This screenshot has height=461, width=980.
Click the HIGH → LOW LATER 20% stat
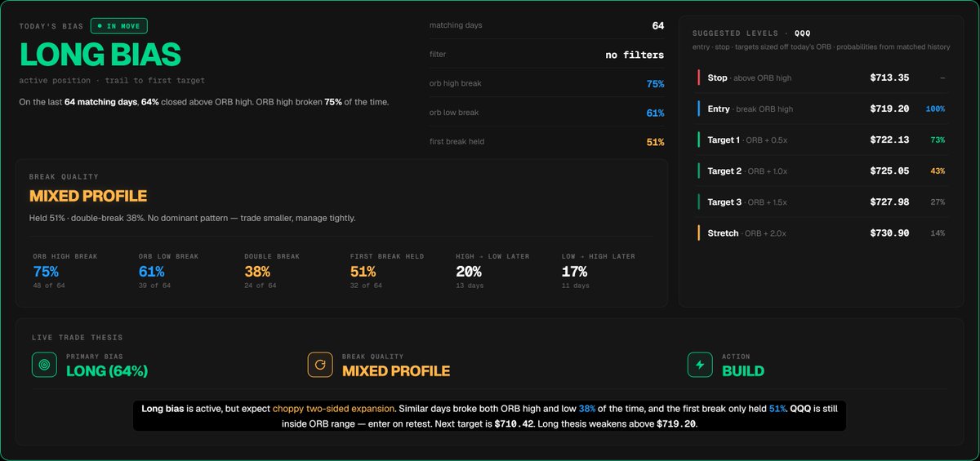[469, 272]
